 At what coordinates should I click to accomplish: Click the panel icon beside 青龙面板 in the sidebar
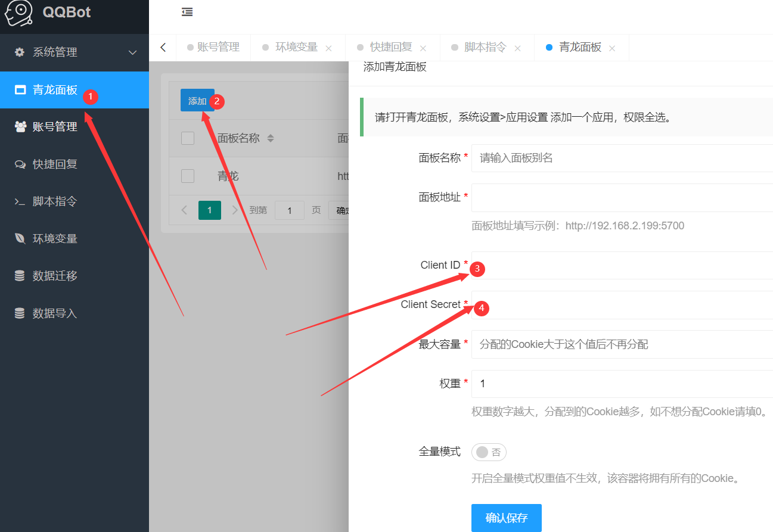[20, 90]
